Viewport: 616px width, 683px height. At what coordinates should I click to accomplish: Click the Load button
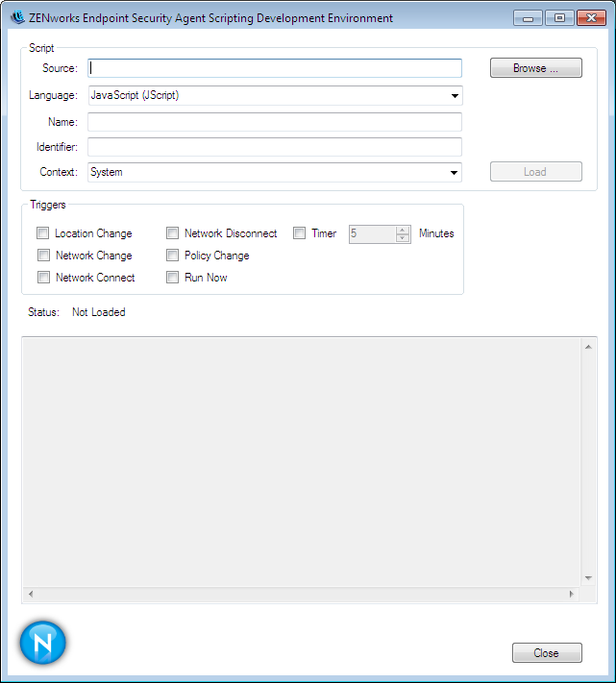(536, 172)
